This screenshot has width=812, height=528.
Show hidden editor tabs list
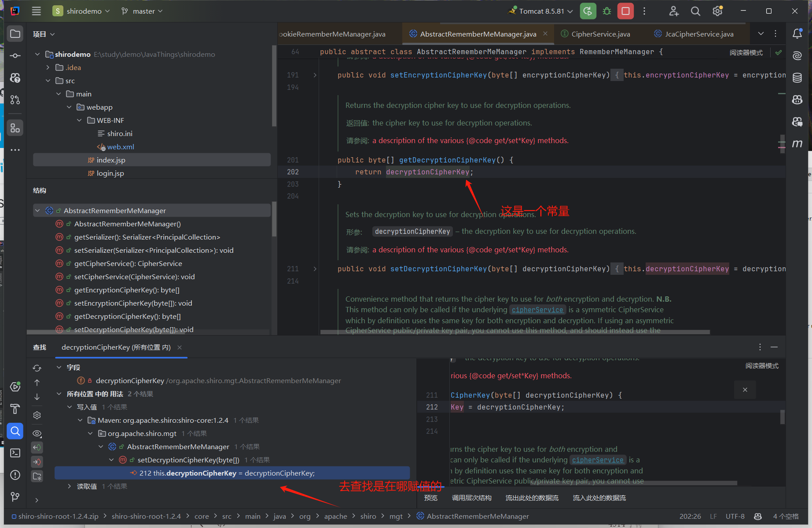[761, 34]
